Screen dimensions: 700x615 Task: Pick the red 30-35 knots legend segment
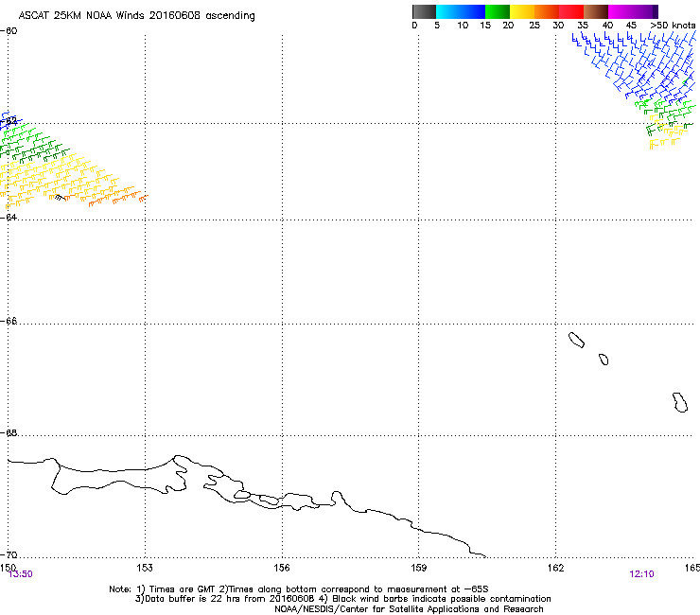click(571, 11)
